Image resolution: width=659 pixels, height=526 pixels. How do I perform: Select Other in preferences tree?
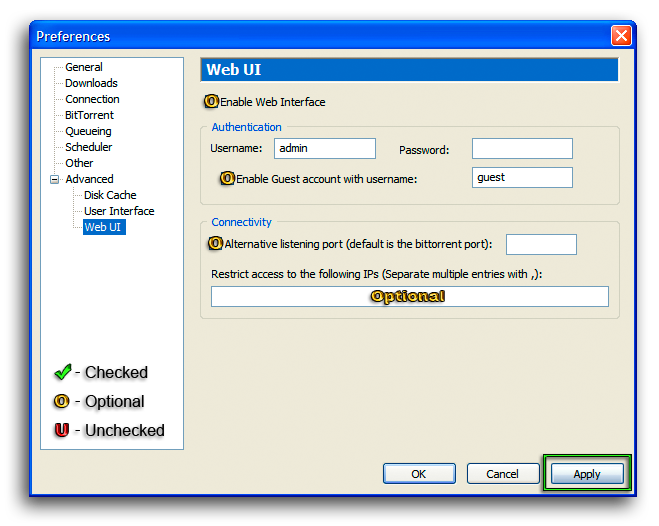tap(79, 163)
